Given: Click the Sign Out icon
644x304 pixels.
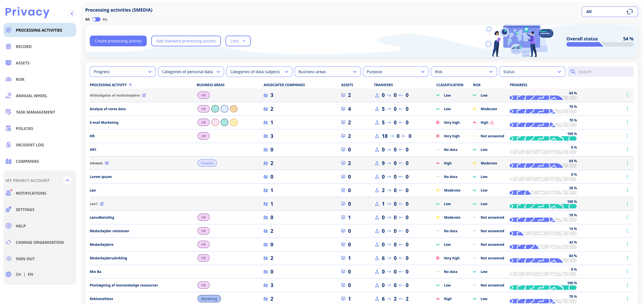Looking at the screenshot, I should pos(8,259).
